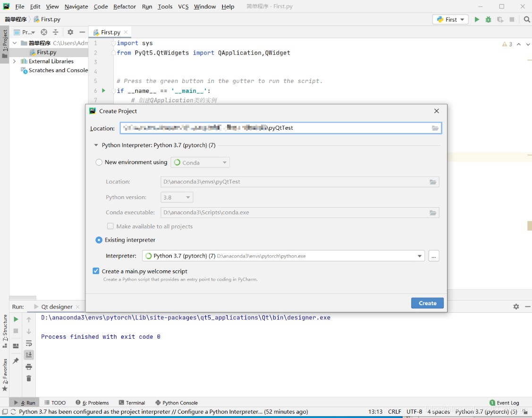The width and height of the screenshot is (532, 418).
Task: Collapse the Python Interpreter section
Action: (x=96, y=145)
